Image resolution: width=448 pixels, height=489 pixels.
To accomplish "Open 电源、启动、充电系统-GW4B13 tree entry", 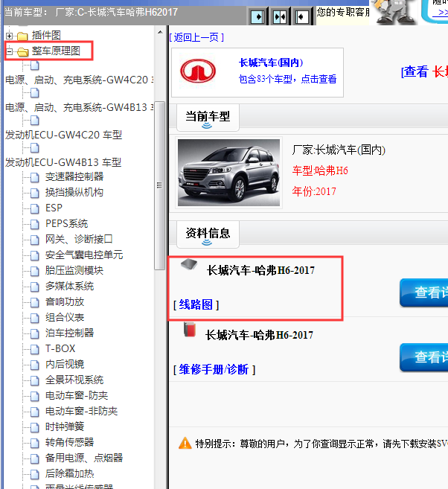I will (79, 108).
